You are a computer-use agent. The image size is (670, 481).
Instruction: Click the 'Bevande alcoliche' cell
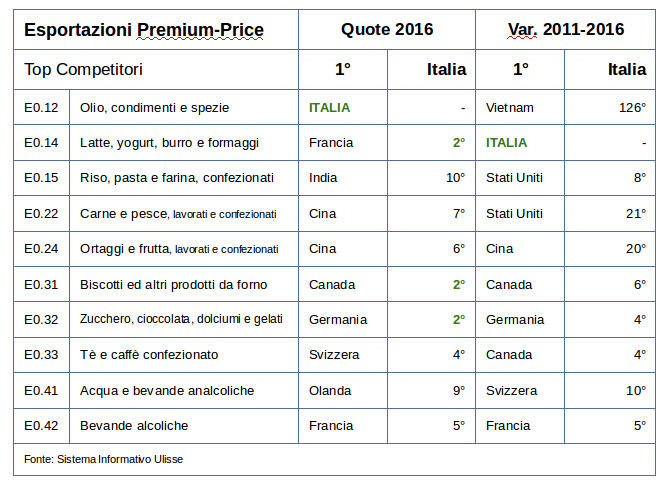[184, 426]
